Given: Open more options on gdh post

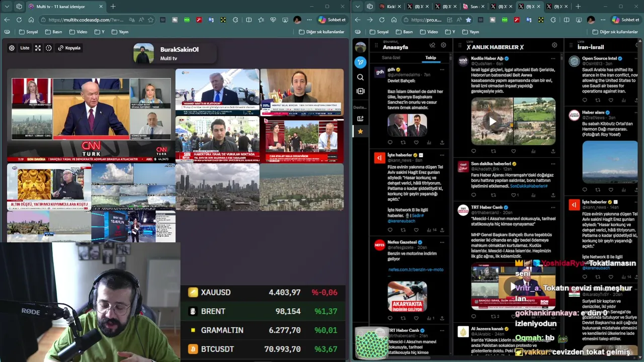Looking at the screenshot, I should (442, 70).
